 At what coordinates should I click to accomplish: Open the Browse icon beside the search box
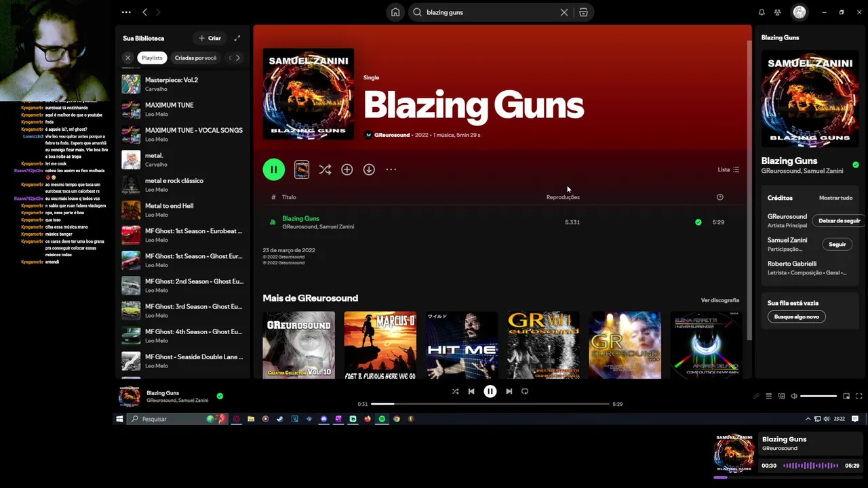pos(583,12)
